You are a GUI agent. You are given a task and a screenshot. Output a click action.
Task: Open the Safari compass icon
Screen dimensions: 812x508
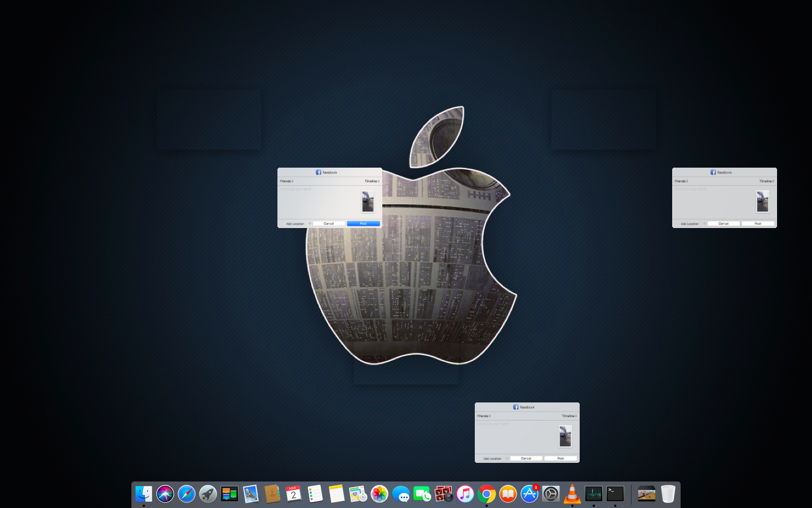187,494
